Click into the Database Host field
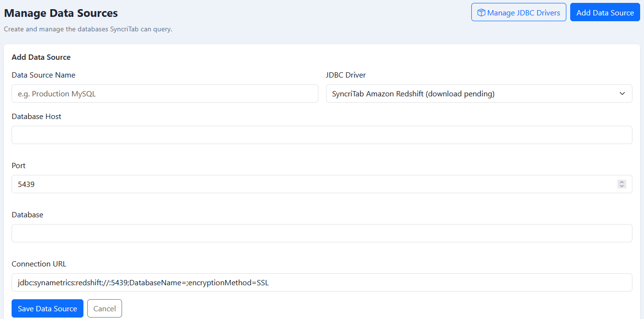The height and width of the screenshot is (319, 644). (322, 135)
